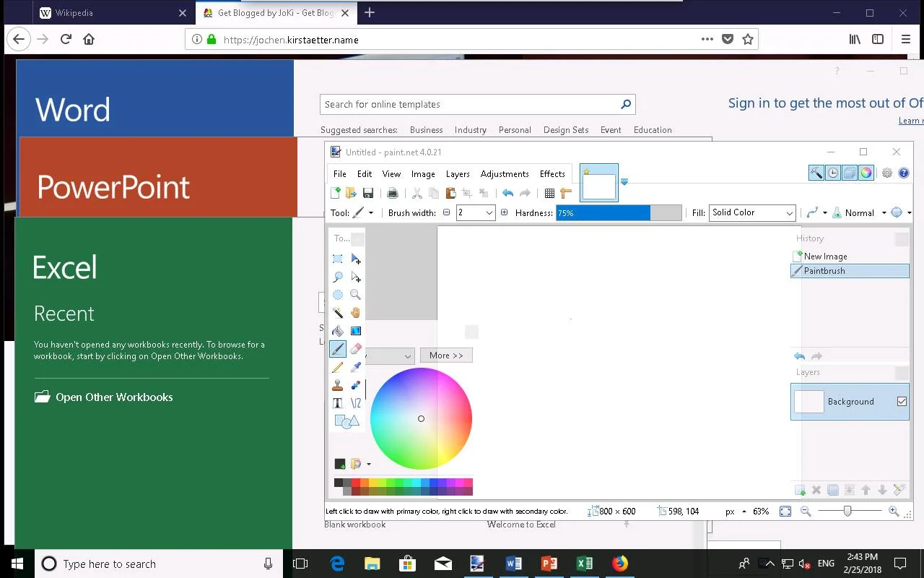Select the Move Selected Pixels tool
924x578 pixels.
pyautogui.click(x=356, y=259)
